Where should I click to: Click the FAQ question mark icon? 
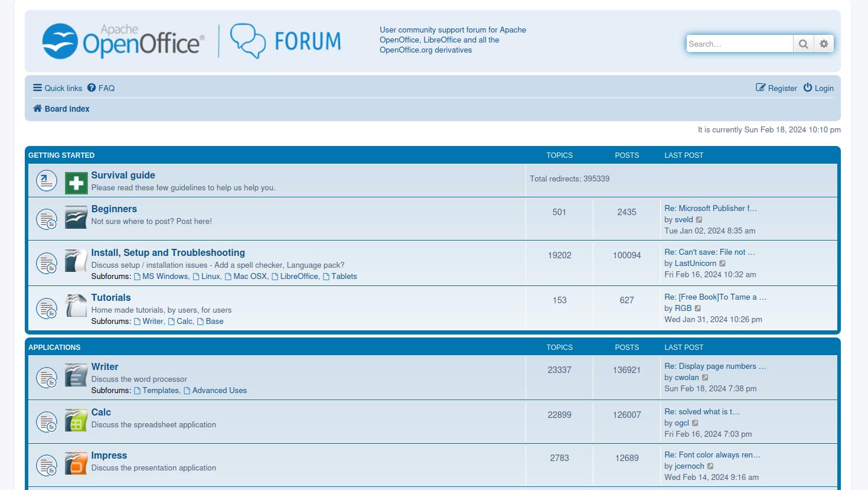pos(92,87)
